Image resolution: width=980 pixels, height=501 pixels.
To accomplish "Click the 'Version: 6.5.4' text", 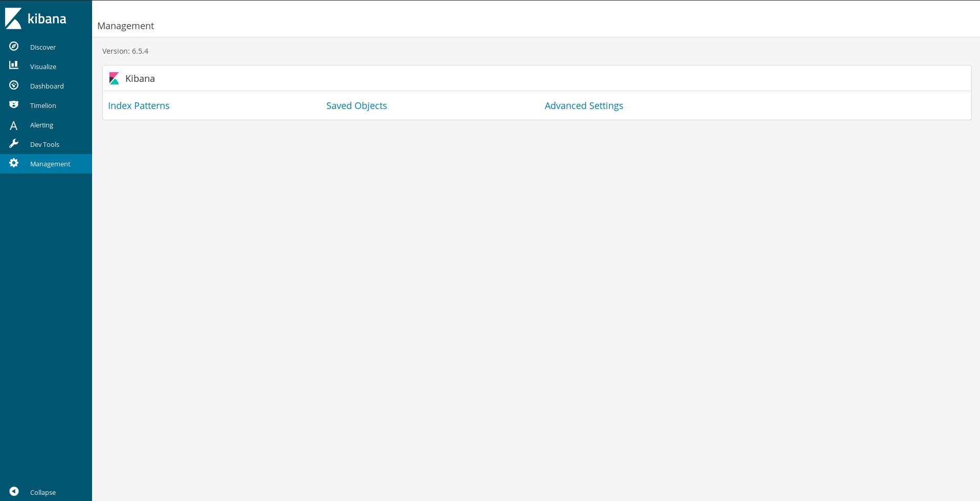I will (x=125, y=51).
